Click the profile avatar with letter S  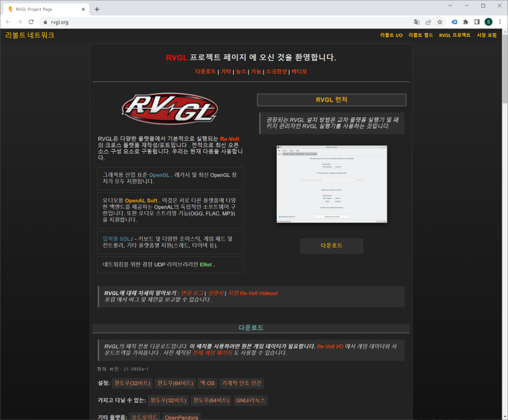488,22
